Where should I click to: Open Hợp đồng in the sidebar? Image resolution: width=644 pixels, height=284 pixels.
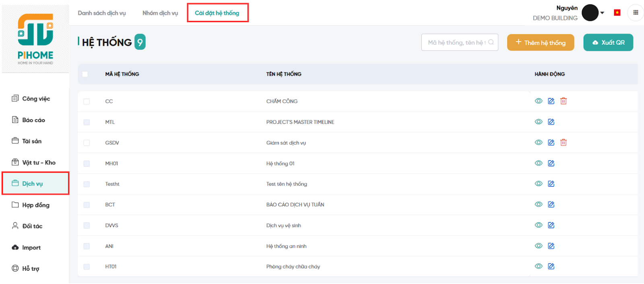coord(35,205)
